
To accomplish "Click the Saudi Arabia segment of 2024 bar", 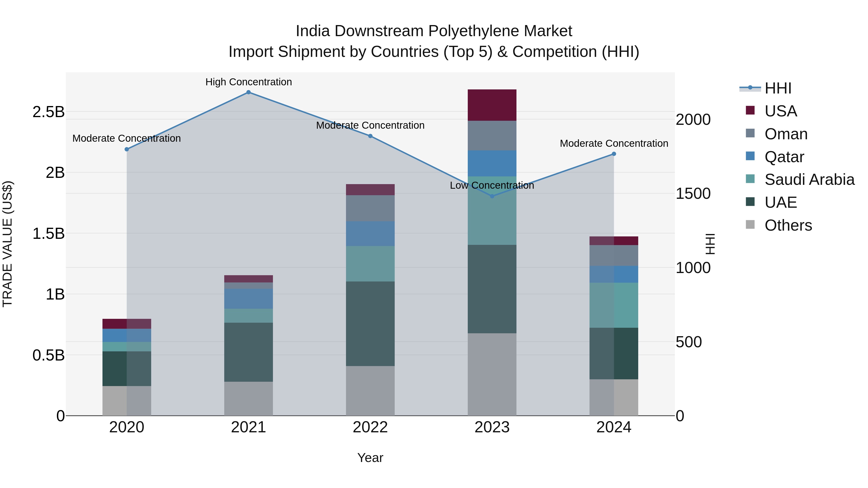I will (614, 305).
